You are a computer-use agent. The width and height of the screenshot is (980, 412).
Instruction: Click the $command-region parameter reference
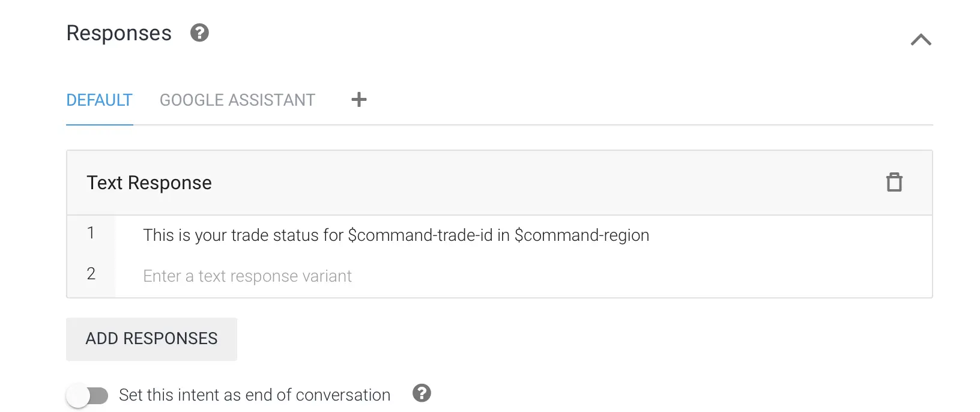582,235
